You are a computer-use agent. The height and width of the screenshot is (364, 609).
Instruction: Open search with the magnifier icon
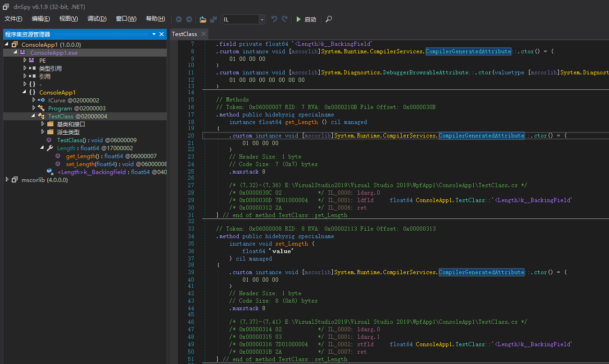(328, 19)
